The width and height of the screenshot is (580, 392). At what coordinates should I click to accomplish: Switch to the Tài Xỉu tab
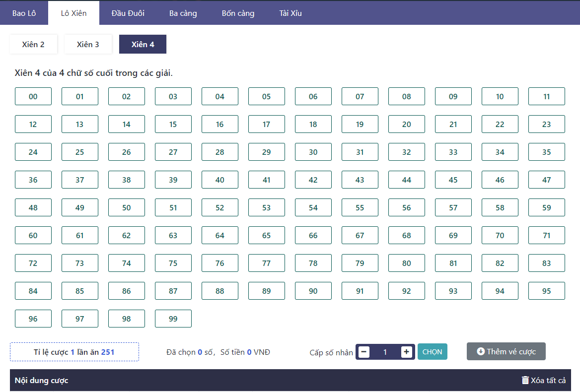pos(290,13)
